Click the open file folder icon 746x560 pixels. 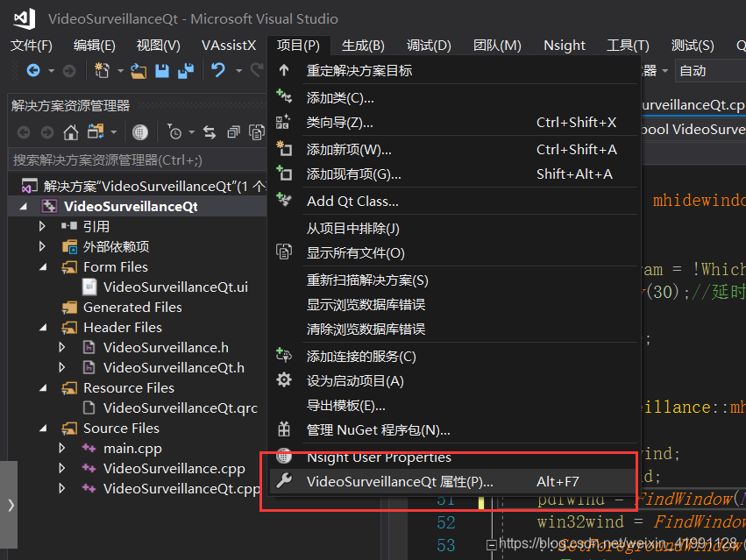139,71
